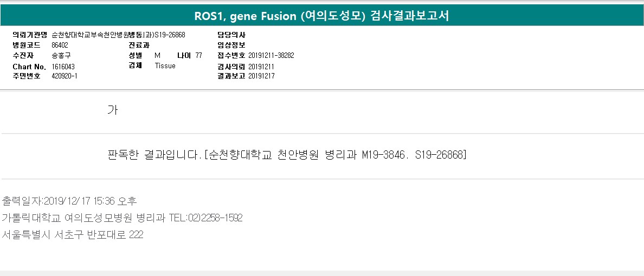
Task: Click the 판독한 결과입니다 result text line
Action: pos(287,155)
